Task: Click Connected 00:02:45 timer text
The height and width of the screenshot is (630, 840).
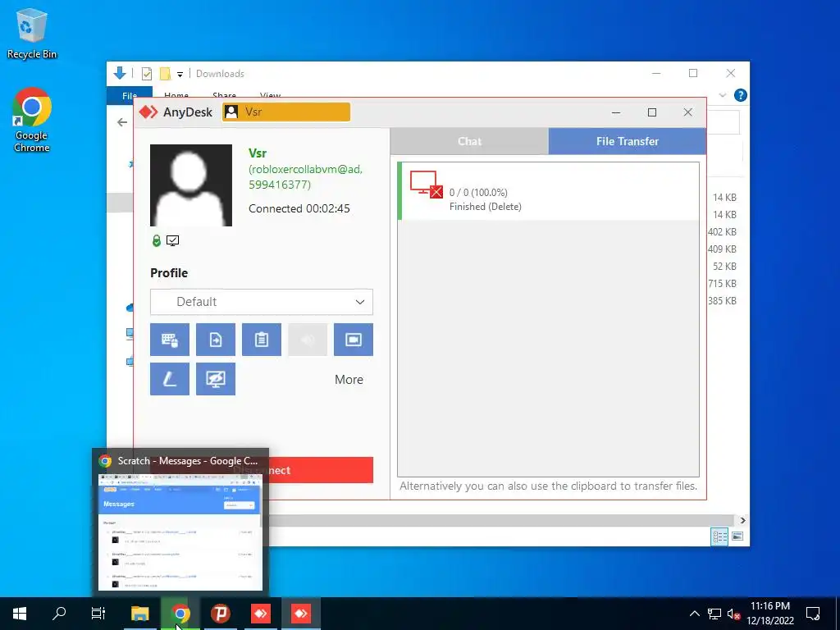Action: 299,208
